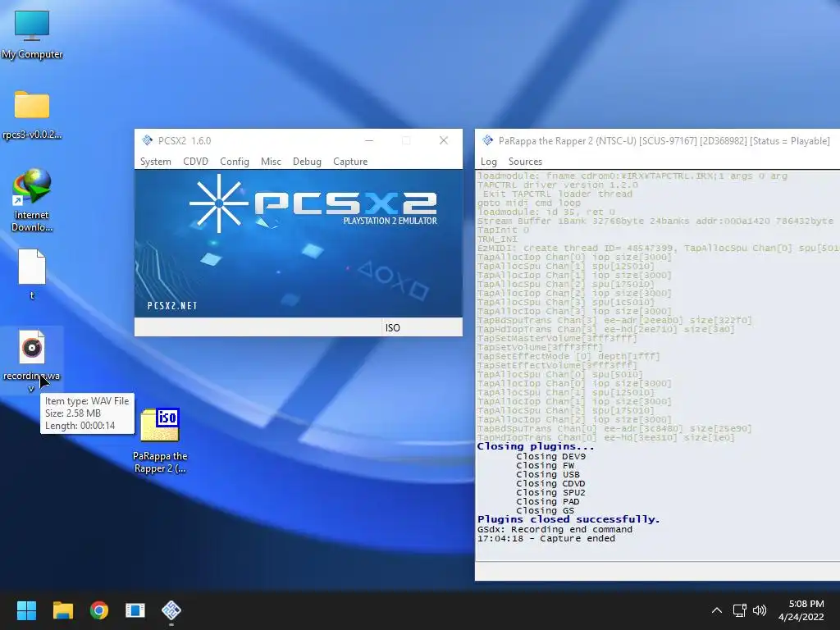
Task: Open the CDVD menu in PCSX2
Action: click(x=195, y=162)
